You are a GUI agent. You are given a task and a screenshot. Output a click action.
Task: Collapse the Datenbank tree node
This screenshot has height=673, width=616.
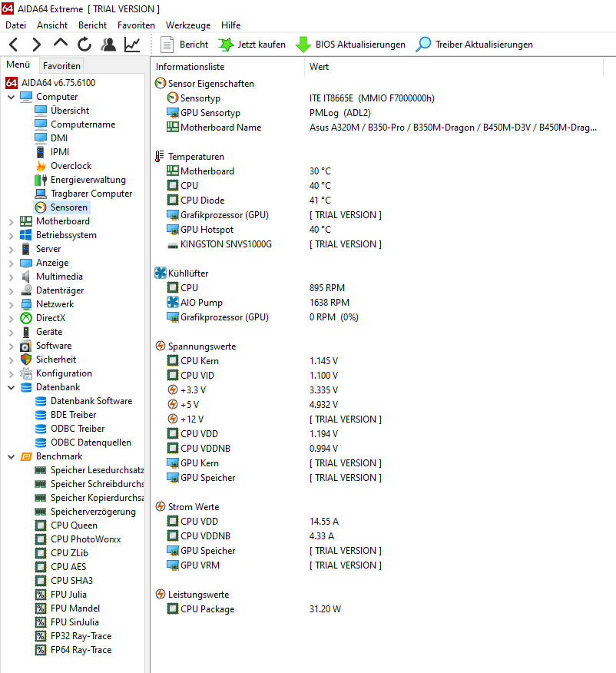12,387
